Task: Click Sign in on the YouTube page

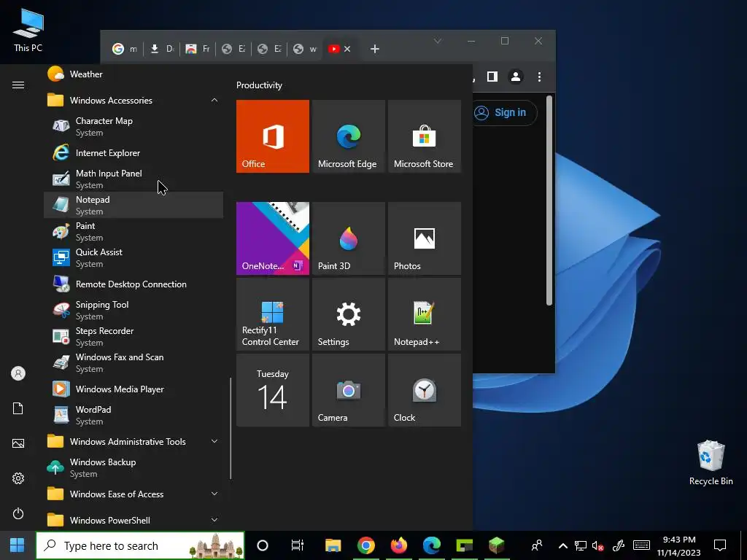Action: (503, 113)
